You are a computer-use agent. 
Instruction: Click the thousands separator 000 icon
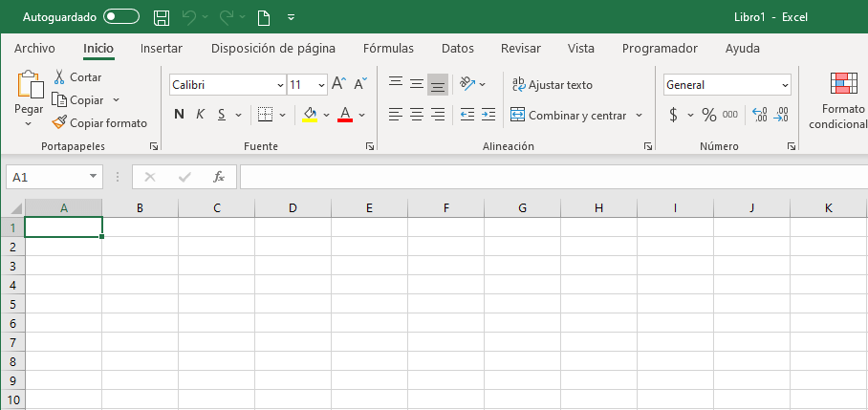[x=730, y=115]
